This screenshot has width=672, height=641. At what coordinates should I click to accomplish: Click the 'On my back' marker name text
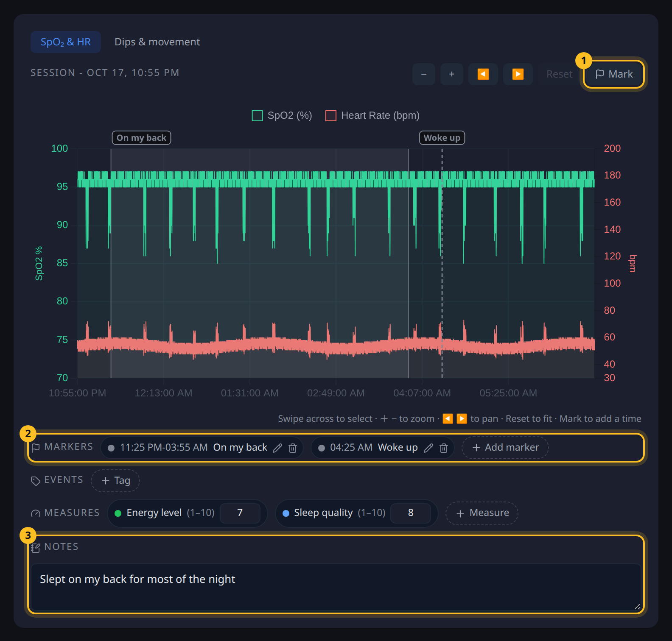[240, 448]
